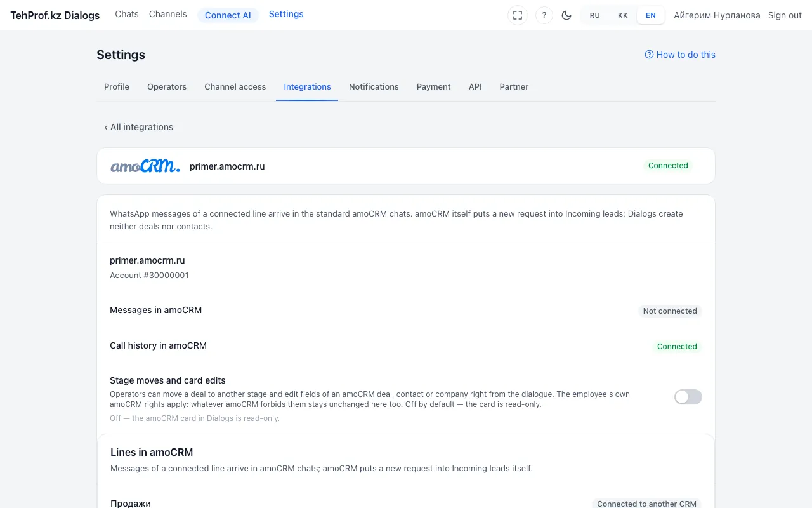The height and width of the screenshot is (508, 812).
Task: Switch to the Operators tab
Action: coord(167,87)
